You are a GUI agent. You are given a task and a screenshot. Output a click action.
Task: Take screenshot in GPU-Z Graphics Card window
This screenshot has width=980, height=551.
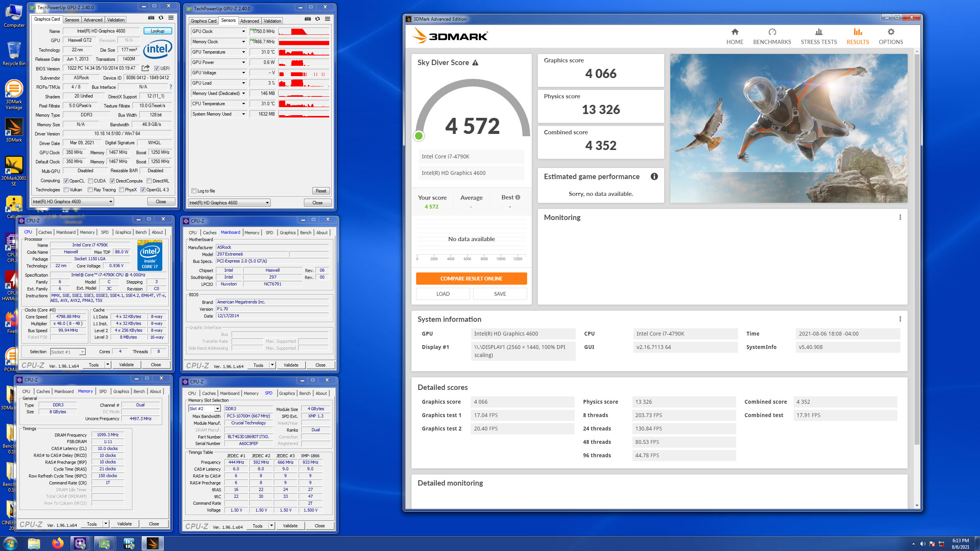151,18
